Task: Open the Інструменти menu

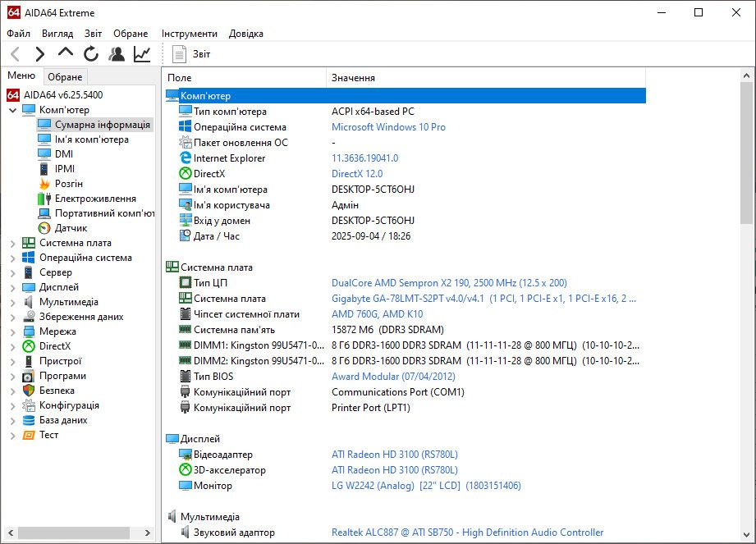Action: tap(190, 34)
